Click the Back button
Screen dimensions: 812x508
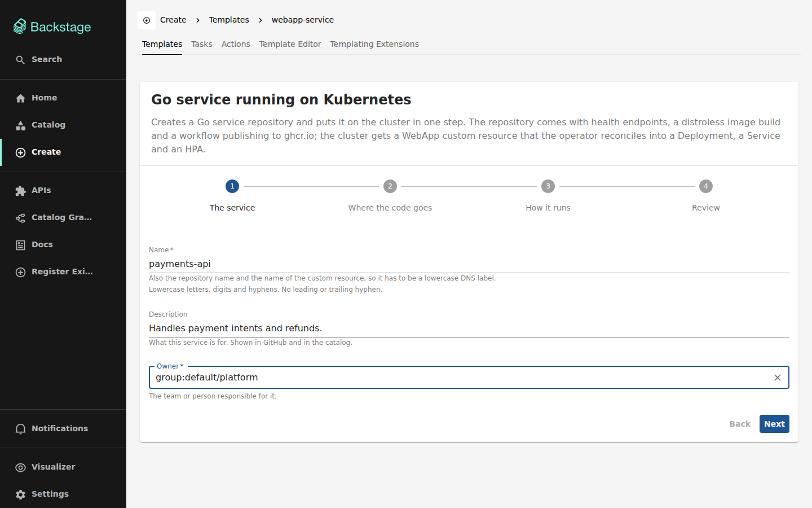(740, 424)
